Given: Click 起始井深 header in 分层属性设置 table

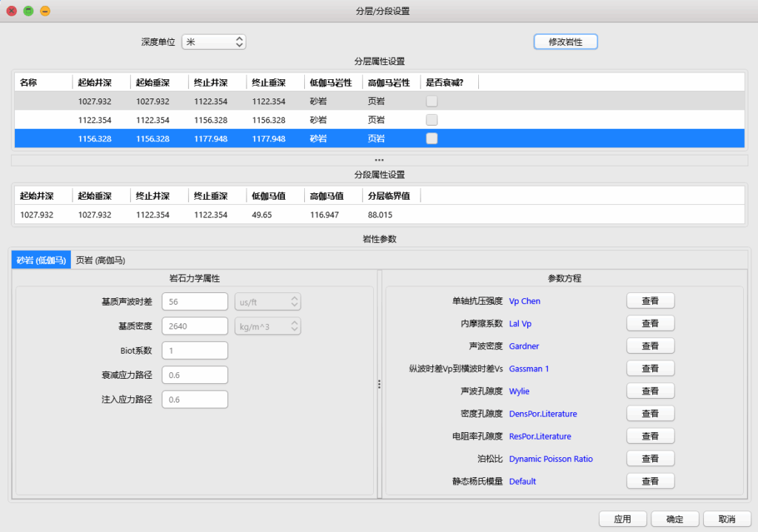Looking at the screenshot, I should click(x=101, y=83).
